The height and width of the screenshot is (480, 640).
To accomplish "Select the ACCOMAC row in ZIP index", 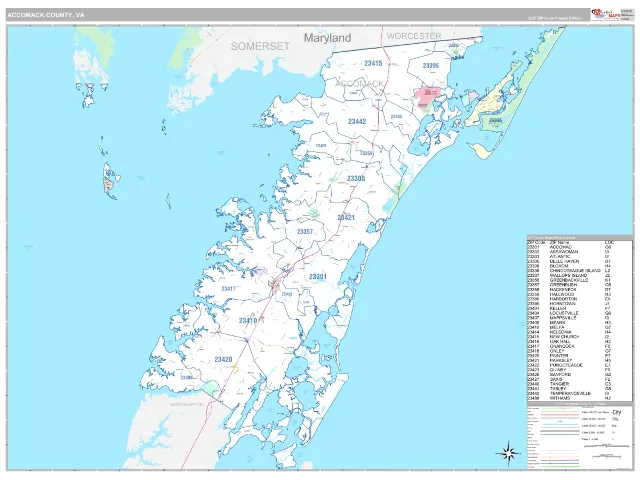I will click(570, 247).
